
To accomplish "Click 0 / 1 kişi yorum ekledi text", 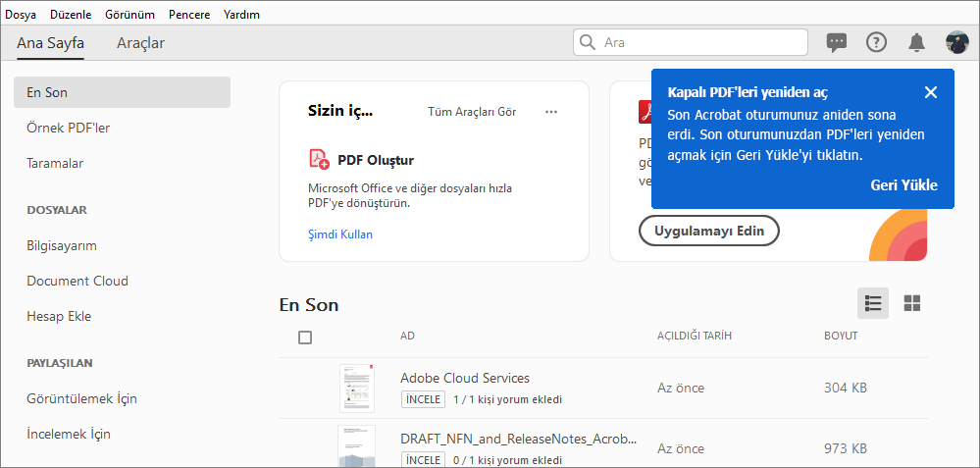I will coord(507,459).
